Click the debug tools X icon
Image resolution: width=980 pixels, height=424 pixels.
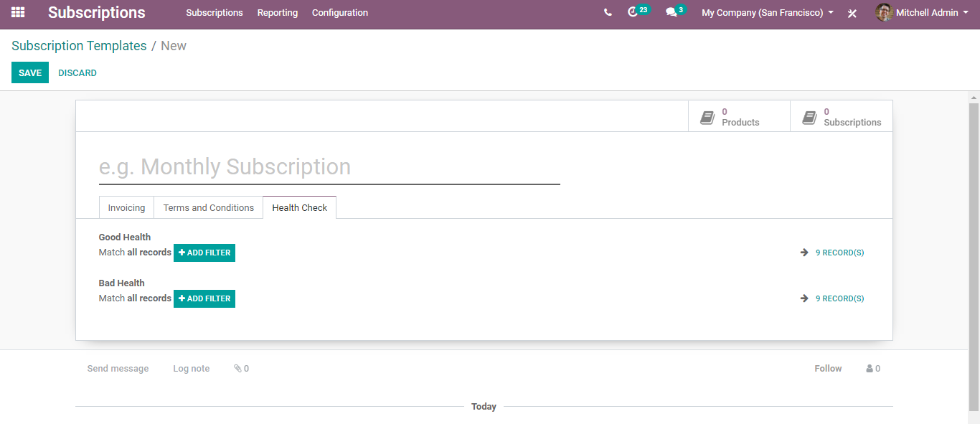[852, 13]
